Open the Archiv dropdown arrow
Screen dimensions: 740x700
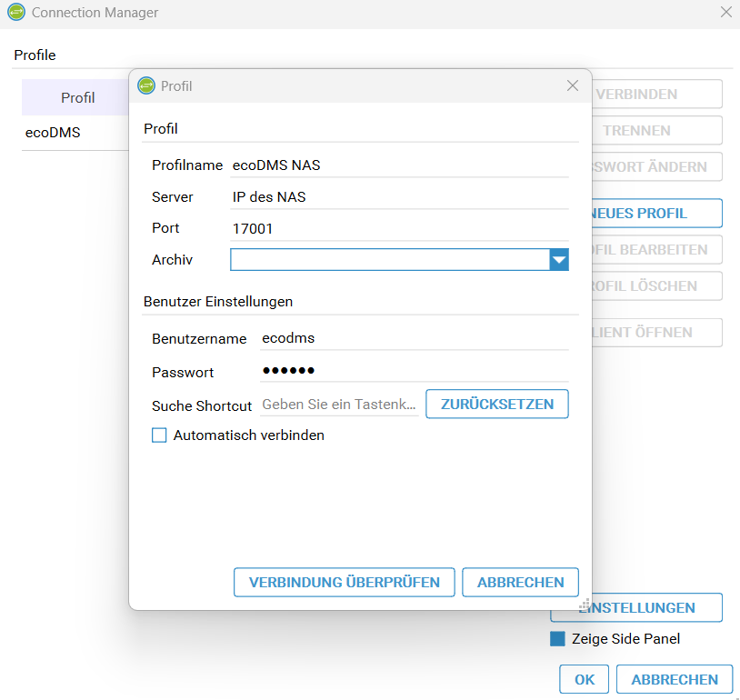(x=559, y=260)
